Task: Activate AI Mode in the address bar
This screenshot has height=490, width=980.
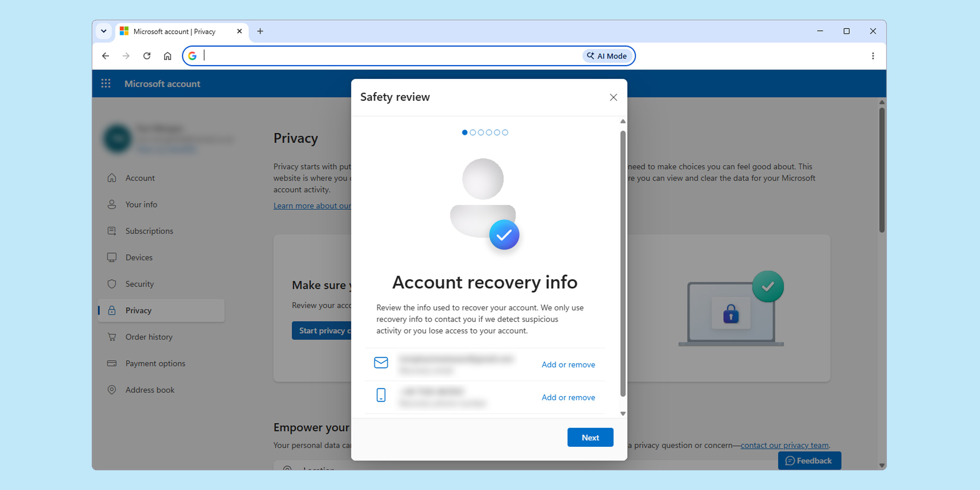Action: [x=607, y=56]
